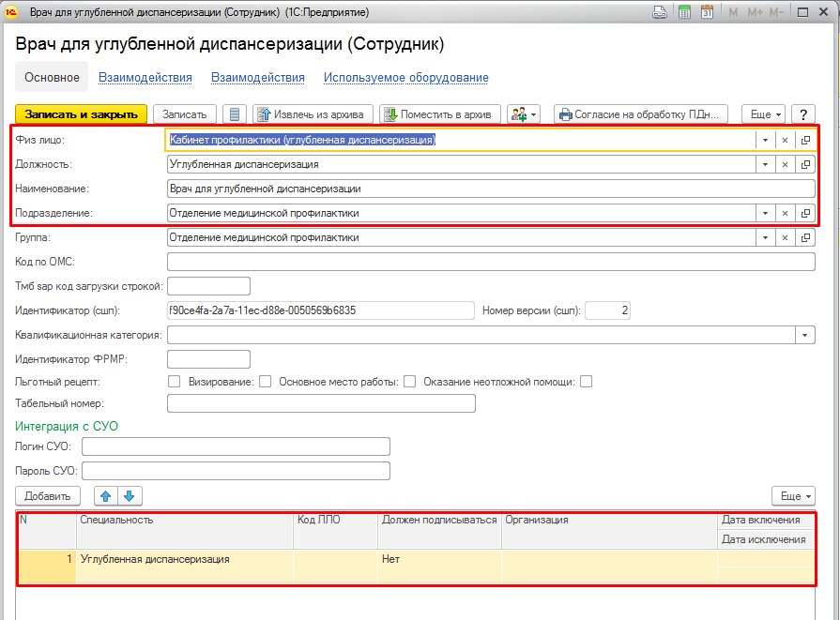The image size is (840, 620).
Task: Open the Подразделение selection form icon
Action: click(x=805, y=213)
